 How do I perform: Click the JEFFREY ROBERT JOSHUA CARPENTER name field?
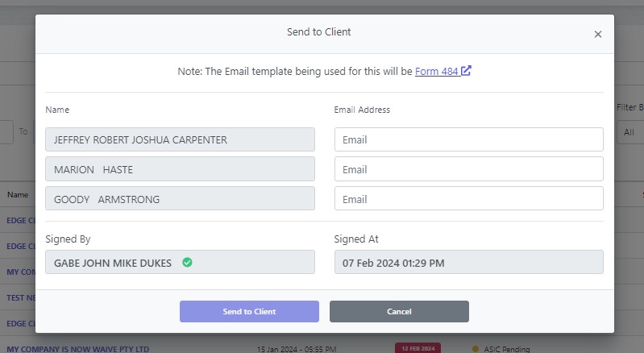(x=180, y=139)
